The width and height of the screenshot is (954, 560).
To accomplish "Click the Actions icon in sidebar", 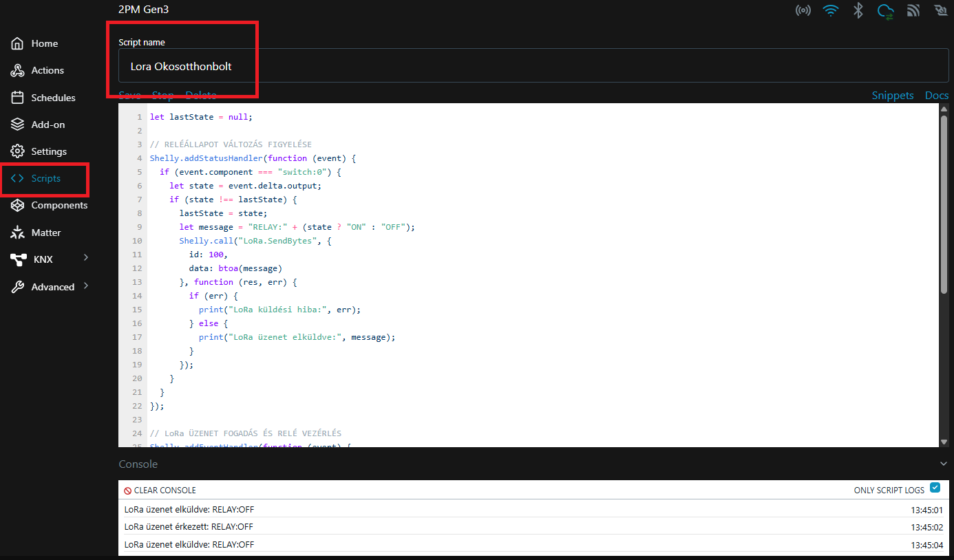I will click(x=18, y=70).
